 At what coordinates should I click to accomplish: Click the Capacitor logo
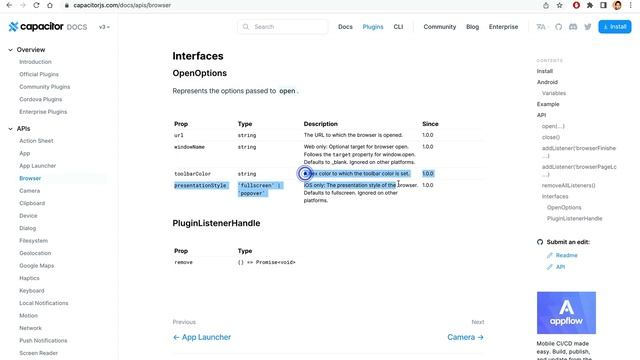[x=36, y=27]
